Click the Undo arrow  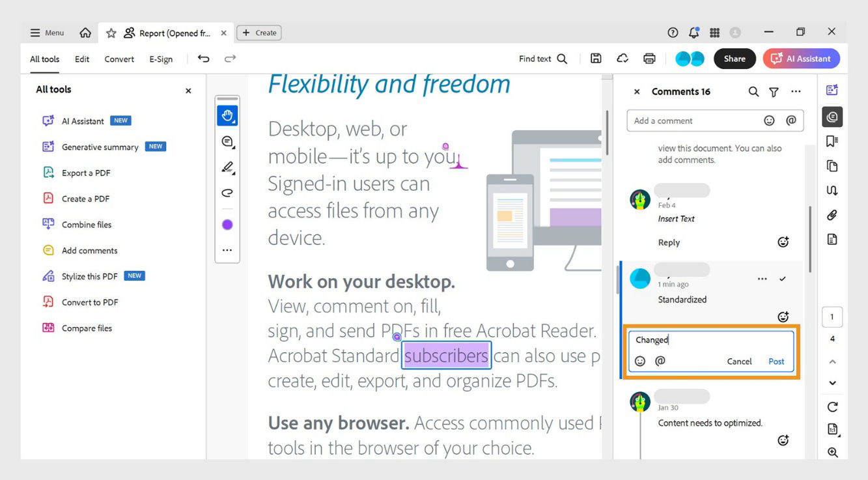point(204,59)
